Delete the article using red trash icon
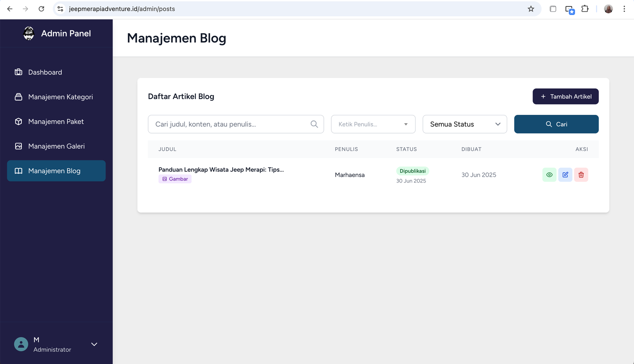634x364 pixels. pyautogui.click(x=581, y=175)
